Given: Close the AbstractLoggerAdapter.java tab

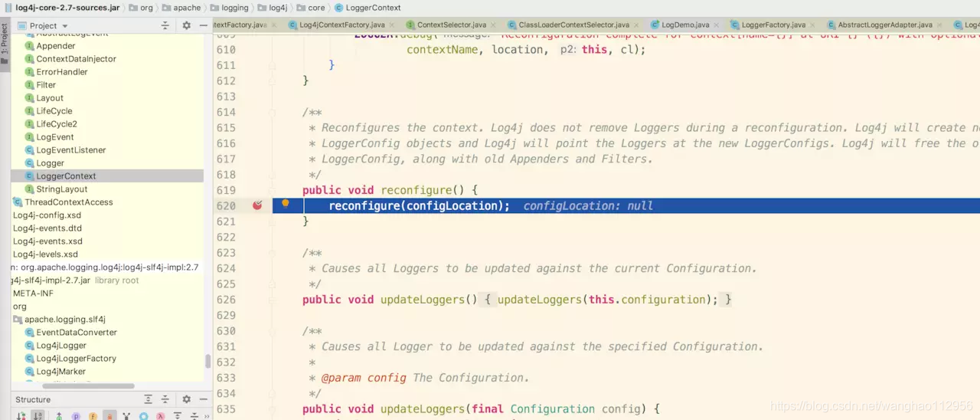Looking at the screenshot, I should point(940,25).
